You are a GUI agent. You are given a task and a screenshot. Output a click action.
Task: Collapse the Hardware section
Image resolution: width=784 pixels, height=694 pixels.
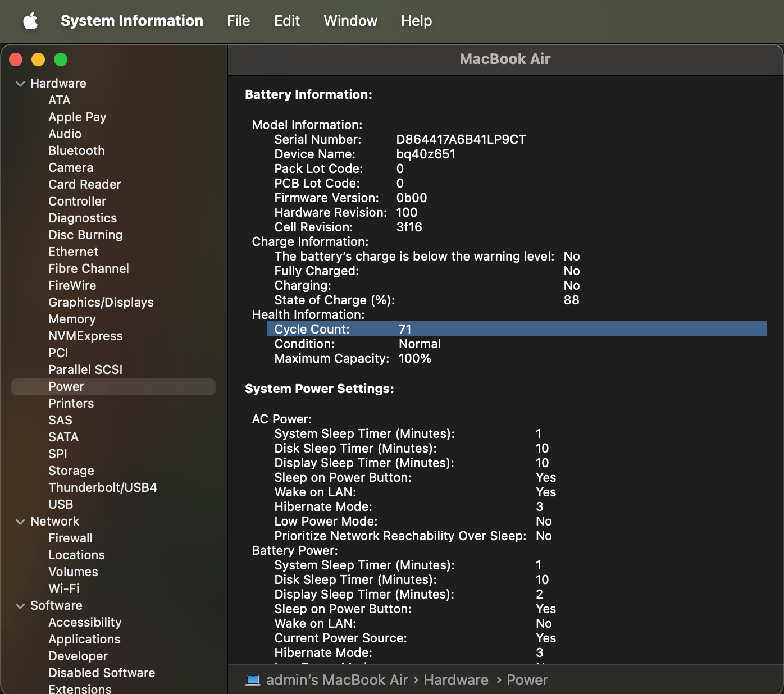[20, 84]
